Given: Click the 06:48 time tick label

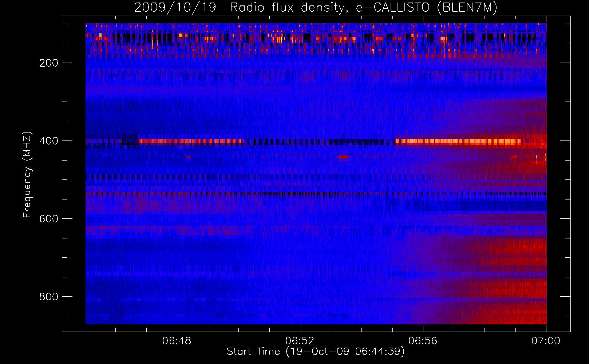Looking at the screenshot, I should [x=177, y=341].
